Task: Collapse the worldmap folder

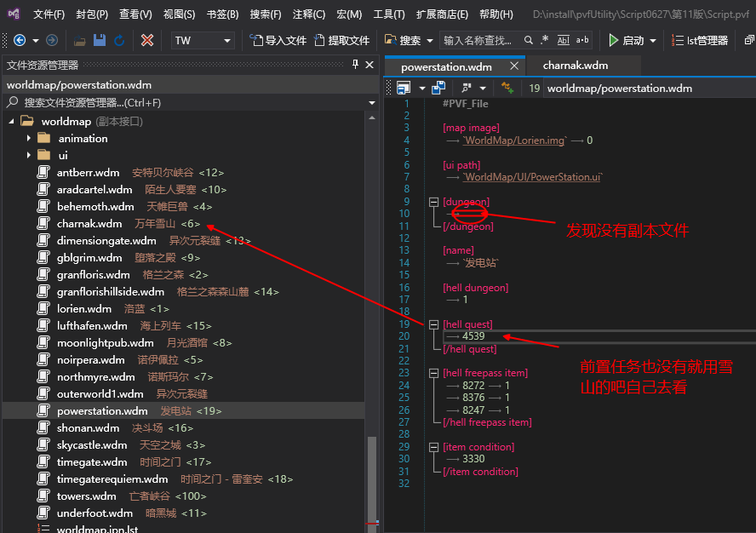Action: click(11, 122)
